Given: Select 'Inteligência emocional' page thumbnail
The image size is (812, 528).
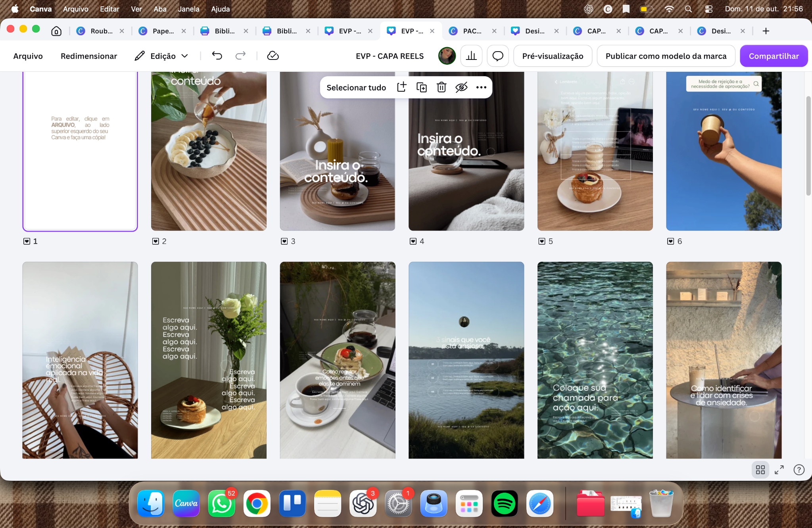Looking at the screenshot, I should click(x=80, y=360).
